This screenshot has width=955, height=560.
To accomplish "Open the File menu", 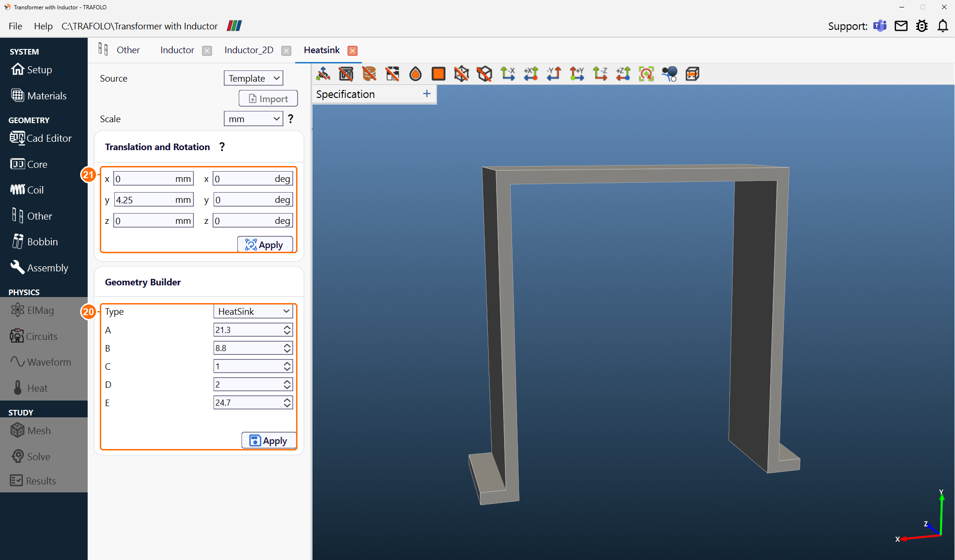I will pyautogui.click(x=15, y=26).
